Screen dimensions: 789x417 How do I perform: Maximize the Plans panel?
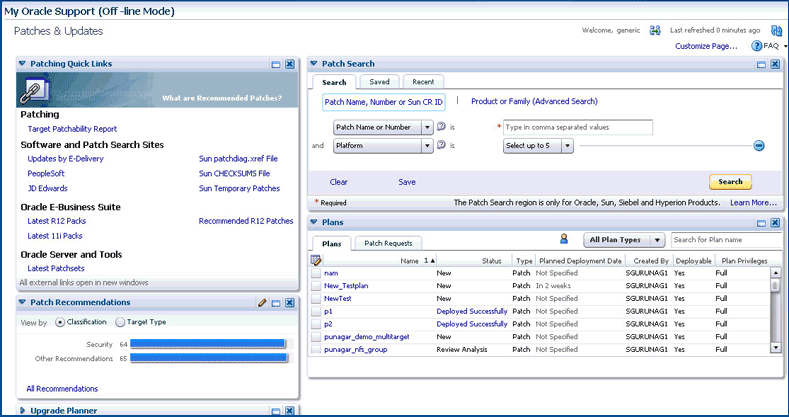pyautogui.click(x=761, y=223)
